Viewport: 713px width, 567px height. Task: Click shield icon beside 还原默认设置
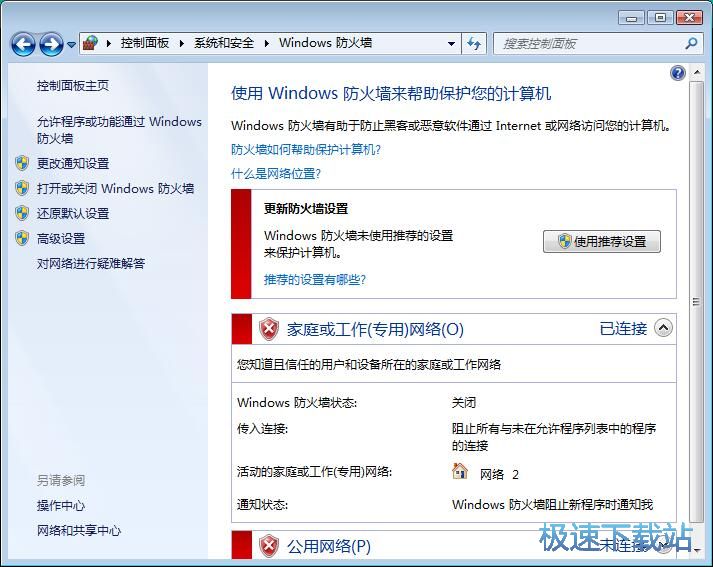[22, 213]
